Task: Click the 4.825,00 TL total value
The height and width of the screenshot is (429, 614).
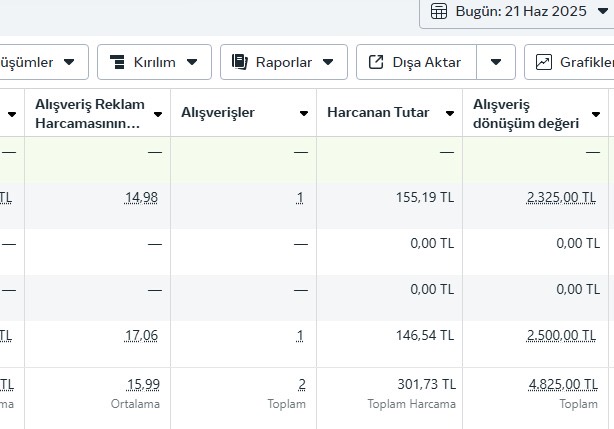Action: point(563,385)
